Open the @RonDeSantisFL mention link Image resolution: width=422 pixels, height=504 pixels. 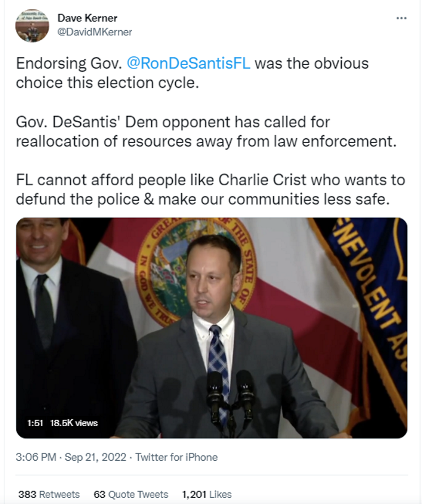(188, 64)
